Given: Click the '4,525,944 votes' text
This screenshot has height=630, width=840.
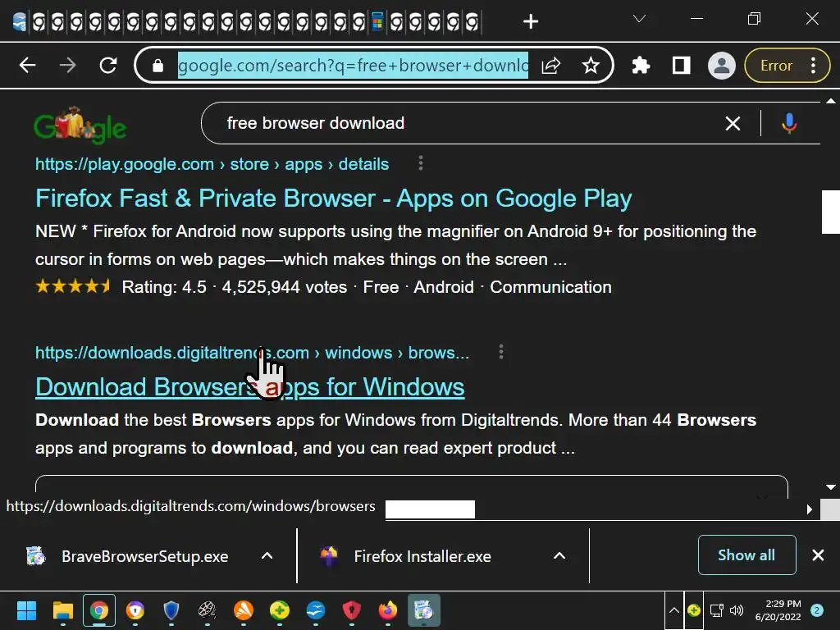Looking at the screenshot, I should pos(285,287).
